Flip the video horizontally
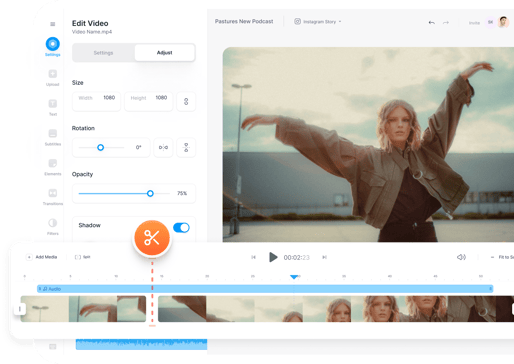The height and width of the screenshot is (364, 514). 163,147
